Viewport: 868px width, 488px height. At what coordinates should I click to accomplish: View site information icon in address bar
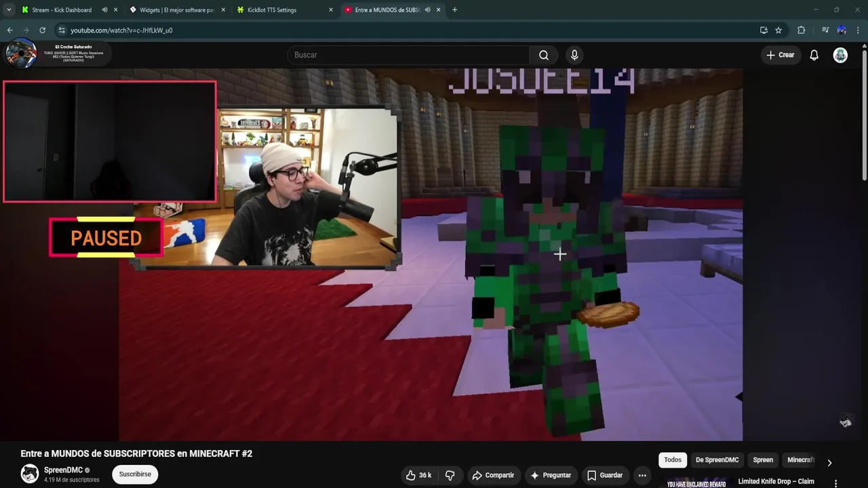pos(62,30)
